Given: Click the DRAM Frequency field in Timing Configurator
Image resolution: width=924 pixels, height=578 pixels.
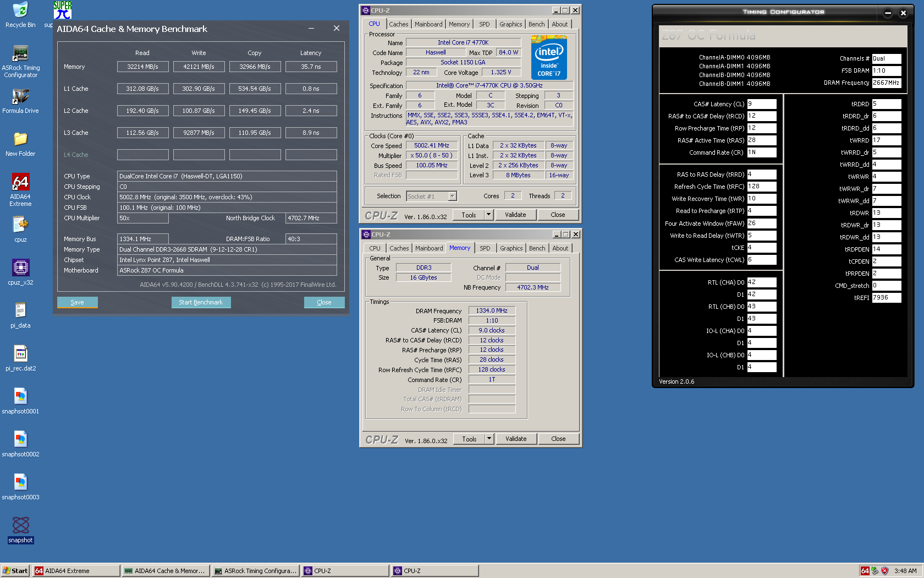Looking at the screenshot, I should pyautogui.click(x=887, y=83).
